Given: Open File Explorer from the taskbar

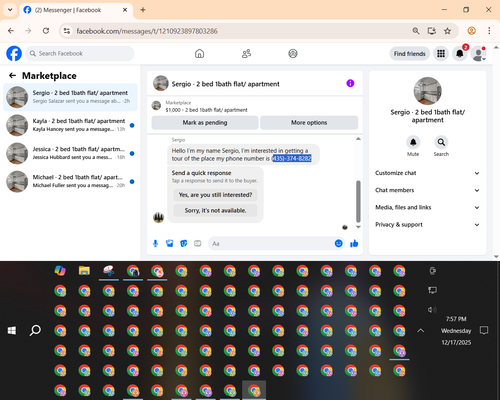Looking at the screenshot, I should [84, 271].
